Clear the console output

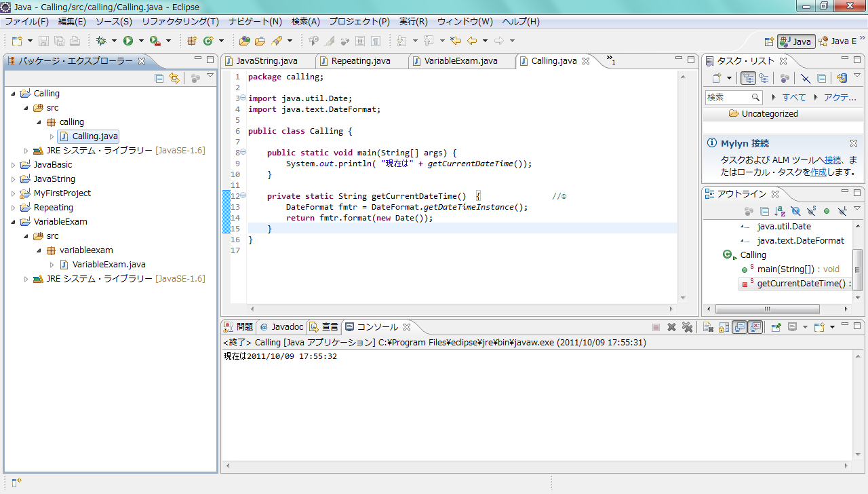coord(707,327)
